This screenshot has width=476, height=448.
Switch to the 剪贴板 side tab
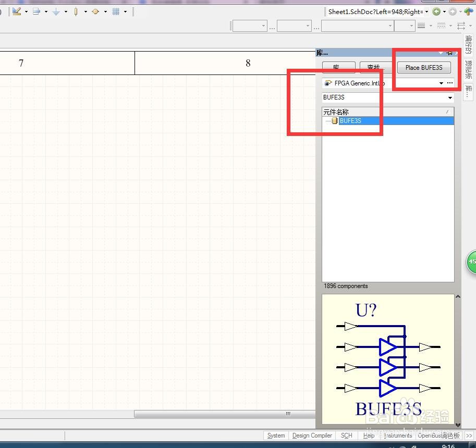pyautogui.click(x=468, y=69)
